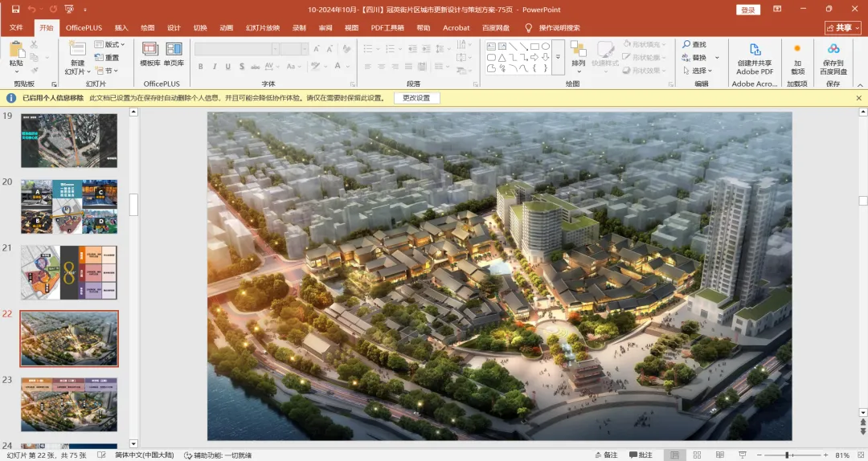Click the Clear All Formatting icon
Screen dimensions: 868x461
coord(346,49)
